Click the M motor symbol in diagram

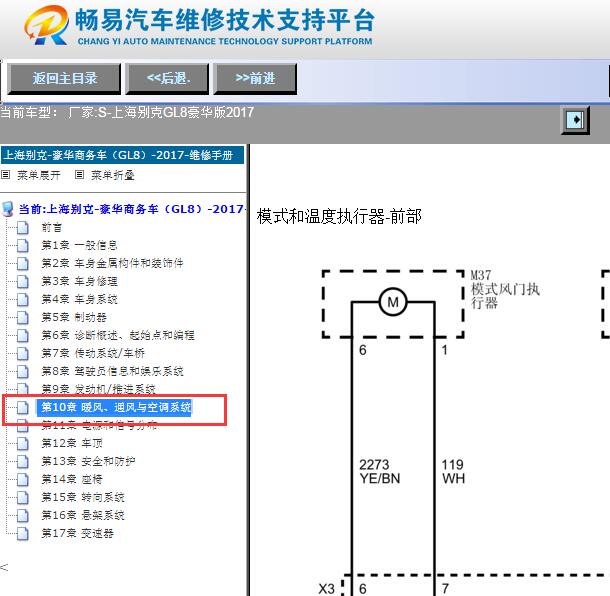point(393,302)
